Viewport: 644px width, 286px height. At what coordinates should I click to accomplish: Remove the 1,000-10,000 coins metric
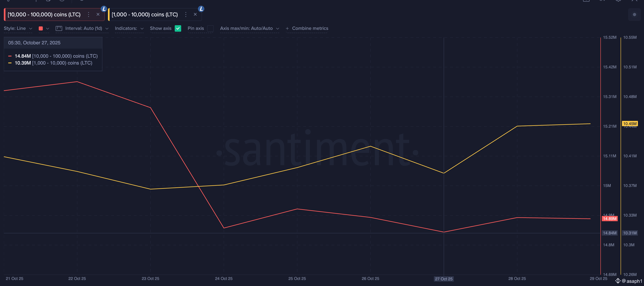click(x=195, y=15)
